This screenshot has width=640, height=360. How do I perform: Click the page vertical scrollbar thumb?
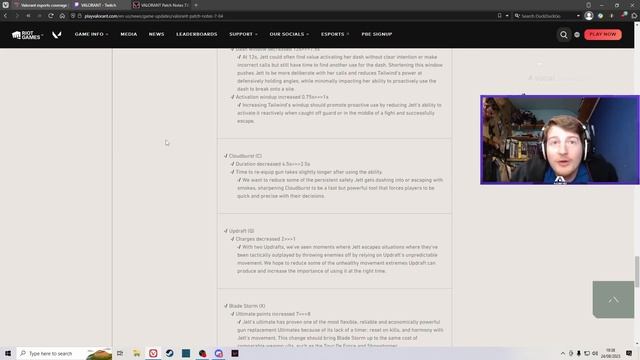tap(637, 271)
